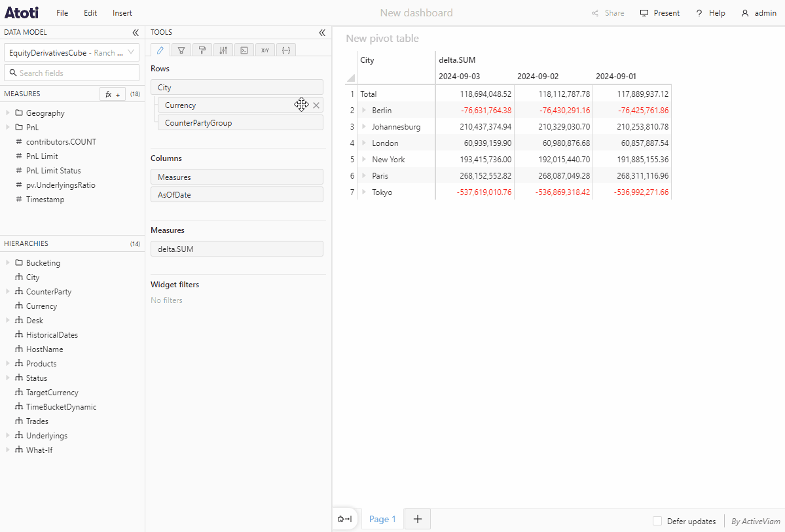Viewport: 785px width, 532px height.
Task: Open the X:Y tools tab
Action: 265,50
